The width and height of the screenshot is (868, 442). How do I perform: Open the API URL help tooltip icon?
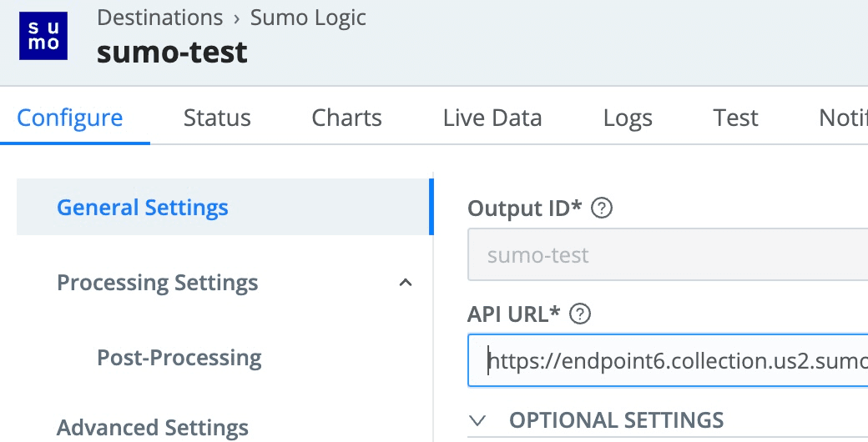[x=579, y=314]
